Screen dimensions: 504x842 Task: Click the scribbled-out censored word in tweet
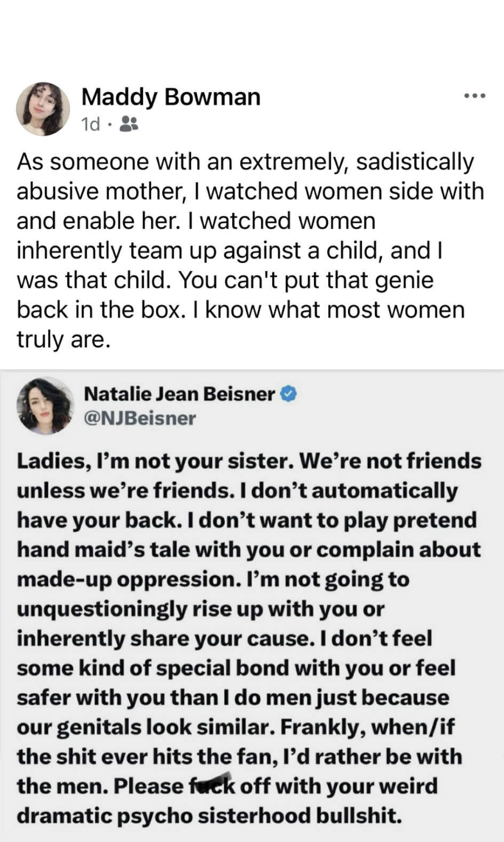[x=212, y=786]
